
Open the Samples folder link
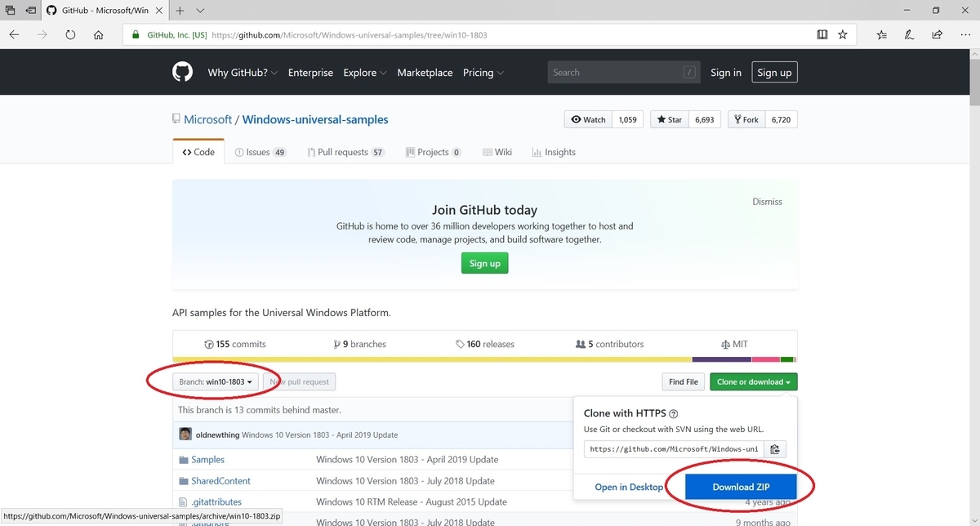(207, 460)
